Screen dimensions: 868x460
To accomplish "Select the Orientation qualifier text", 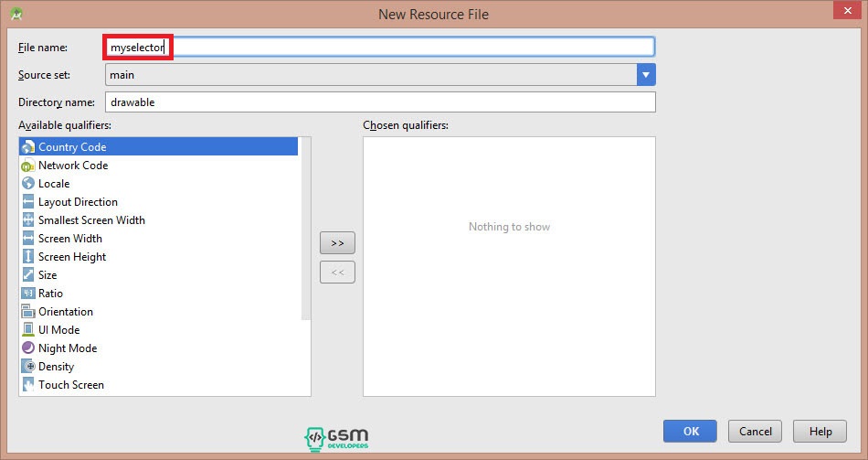I will click(x=65, y=312).
